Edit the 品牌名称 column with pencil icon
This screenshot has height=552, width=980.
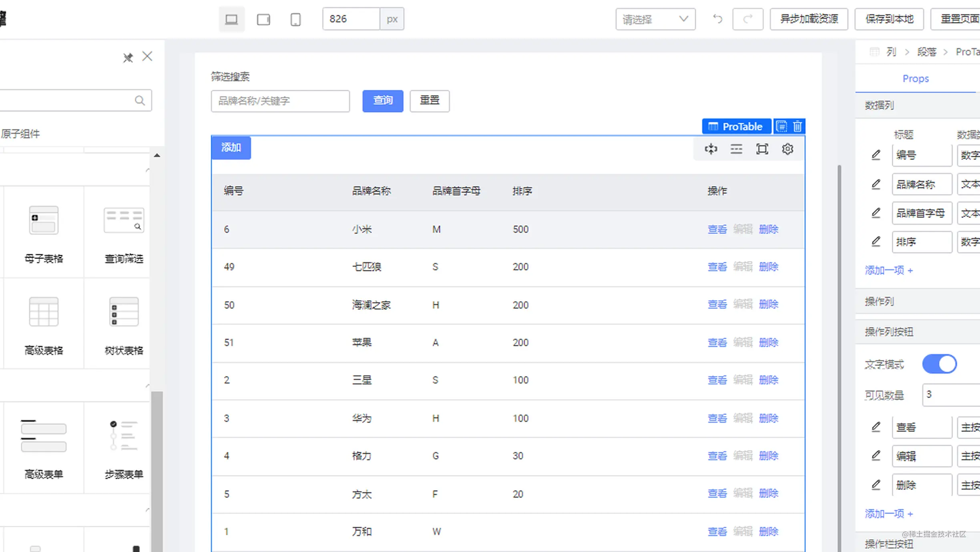pos(876,184)
